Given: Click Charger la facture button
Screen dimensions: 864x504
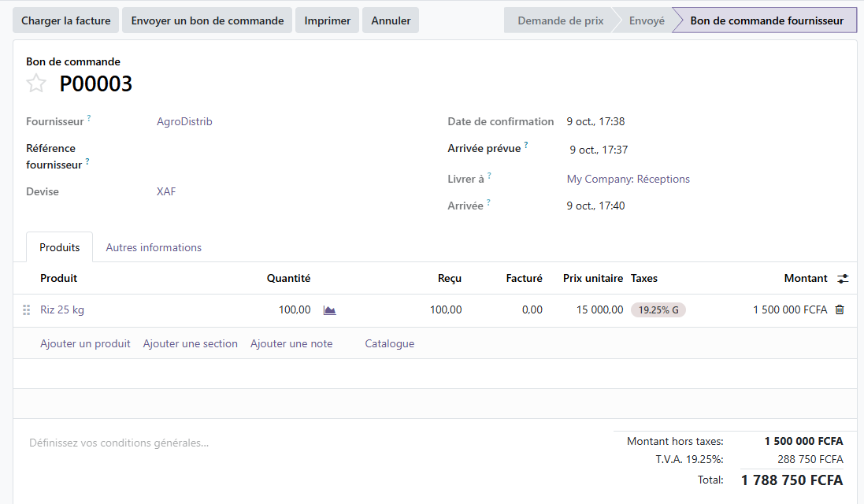Looking at the screenshot, I should [x=66, y=20].
